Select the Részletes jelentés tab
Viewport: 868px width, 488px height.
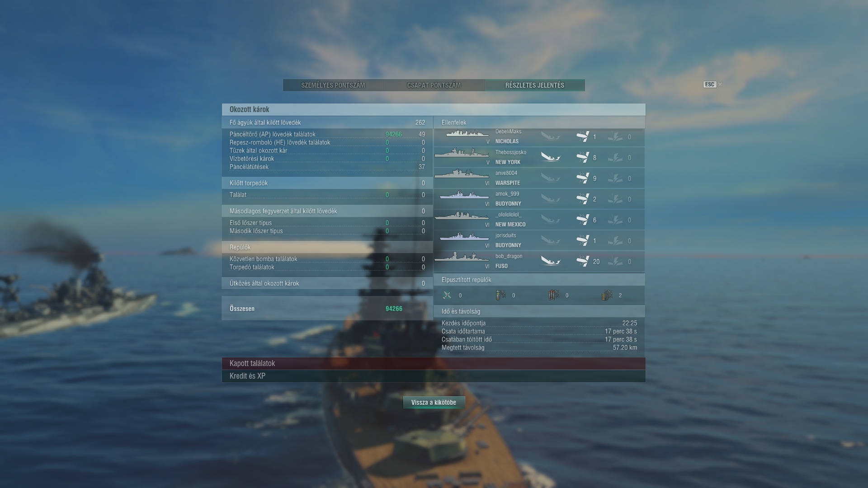535,85
